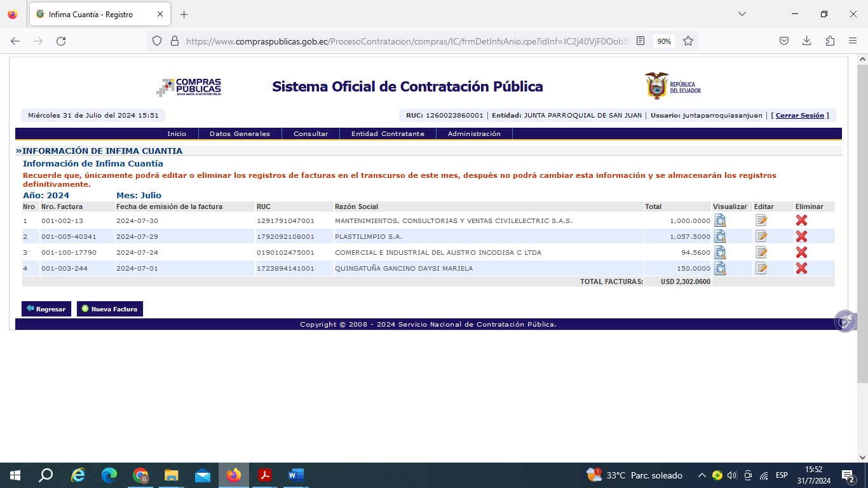This screenshot has width=868, height=488.
Task: Edit invoice 001-003-244
Action: point(761,268)
